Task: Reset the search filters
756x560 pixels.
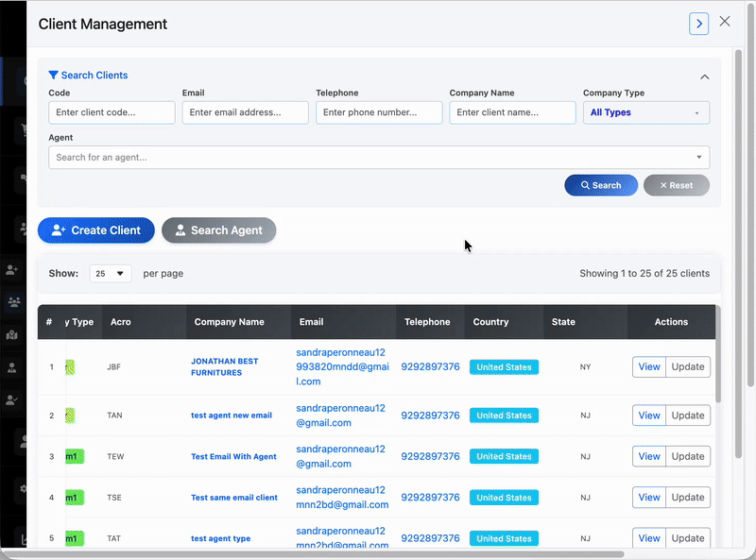Action: tap(676, 185)
